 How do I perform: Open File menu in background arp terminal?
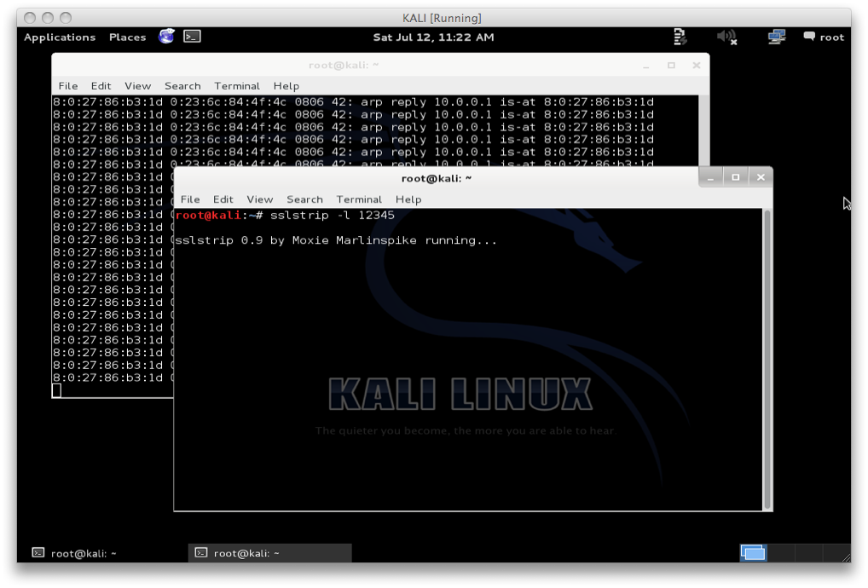[x=68, y=86]
